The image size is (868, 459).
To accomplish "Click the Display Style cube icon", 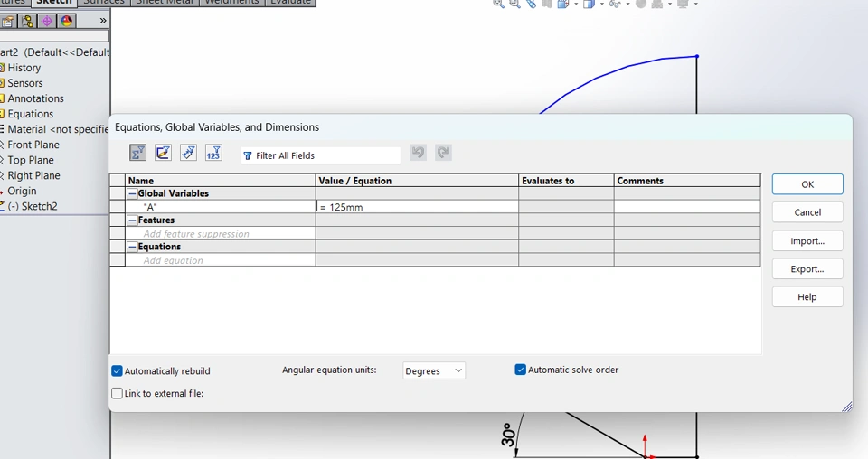I will click(x=589, y=4).
